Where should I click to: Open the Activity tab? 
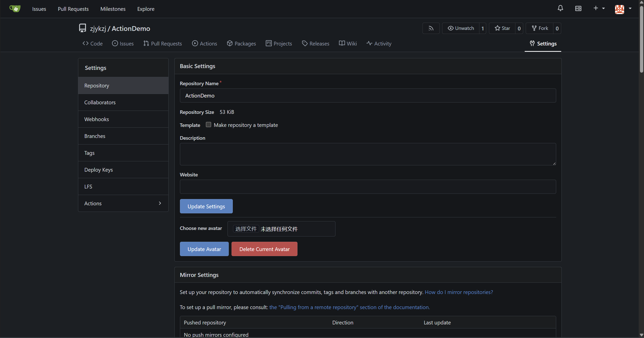pyautogui.click(x=379, y=43)
